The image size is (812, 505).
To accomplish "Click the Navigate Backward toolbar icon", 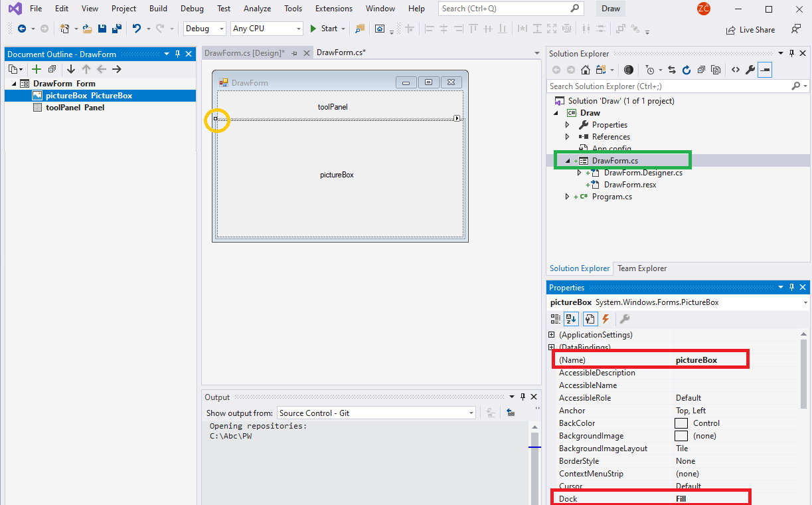I will (x=22, y=29).
